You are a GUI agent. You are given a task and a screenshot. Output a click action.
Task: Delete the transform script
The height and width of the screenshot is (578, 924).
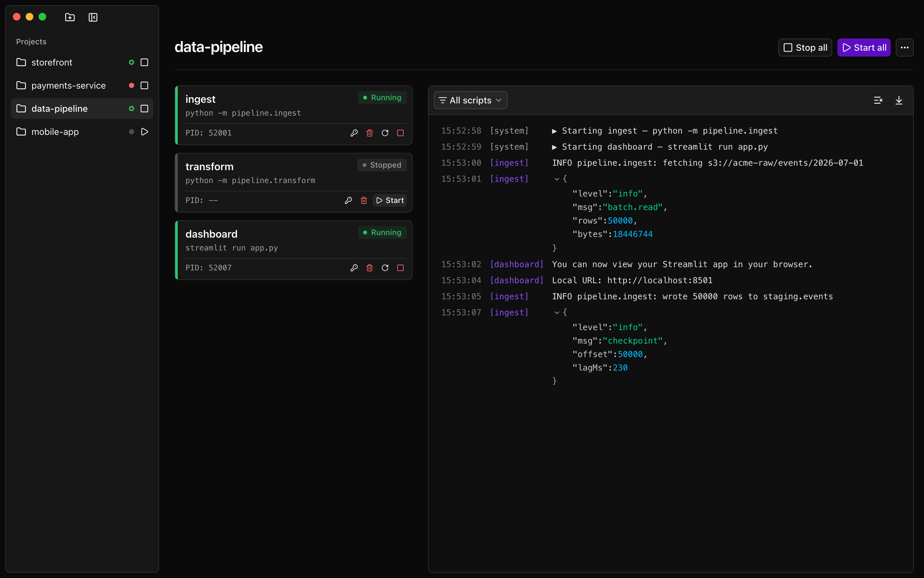pyautogui.click(x=364, y=200)
